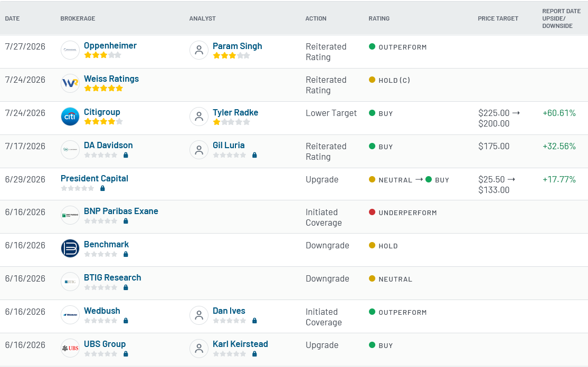The height and width of the screenshot is (367, 588).
Task: Click the Price Target column header
Action: click(x=498, y=18)
